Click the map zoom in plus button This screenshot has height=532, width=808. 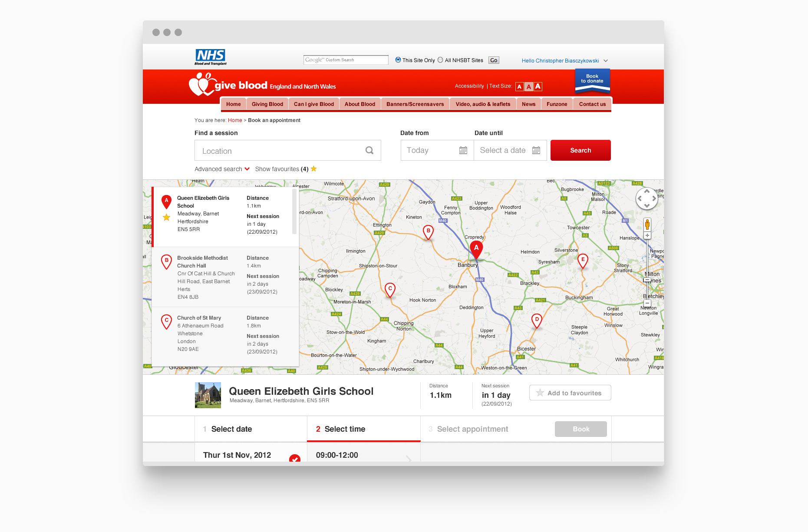point(647,235)
